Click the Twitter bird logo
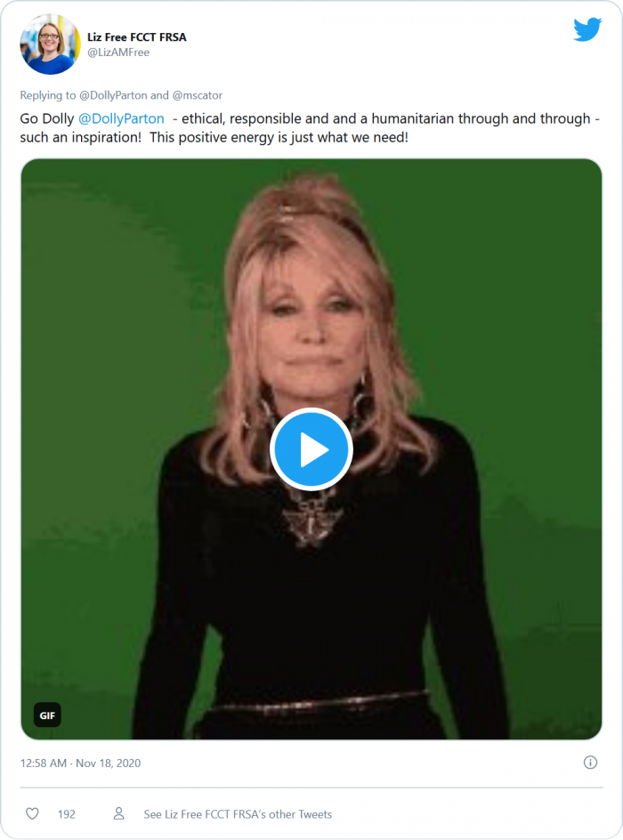Screen dimensions: 623x840 coord(587,29)
